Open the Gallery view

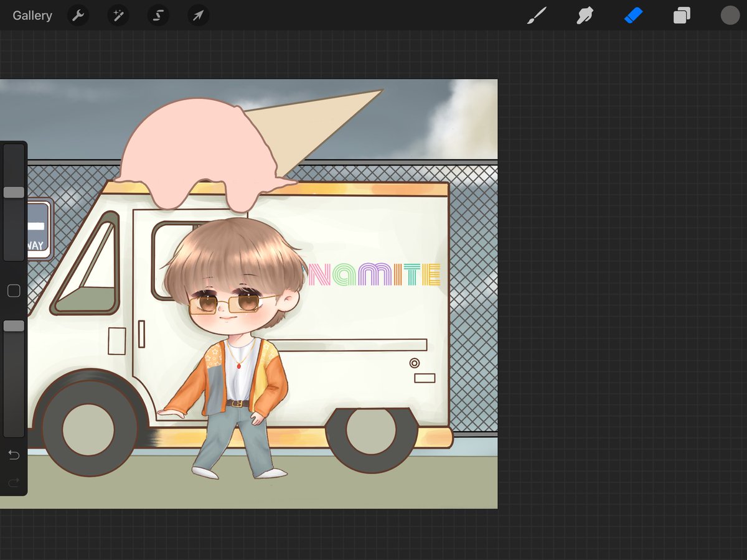32,16
